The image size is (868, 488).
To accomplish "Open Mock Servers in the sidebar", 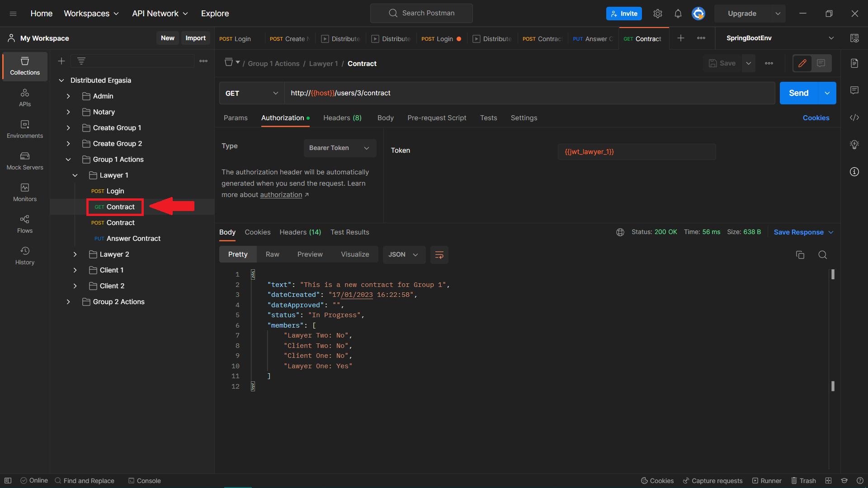I will (x=25, y=161).
